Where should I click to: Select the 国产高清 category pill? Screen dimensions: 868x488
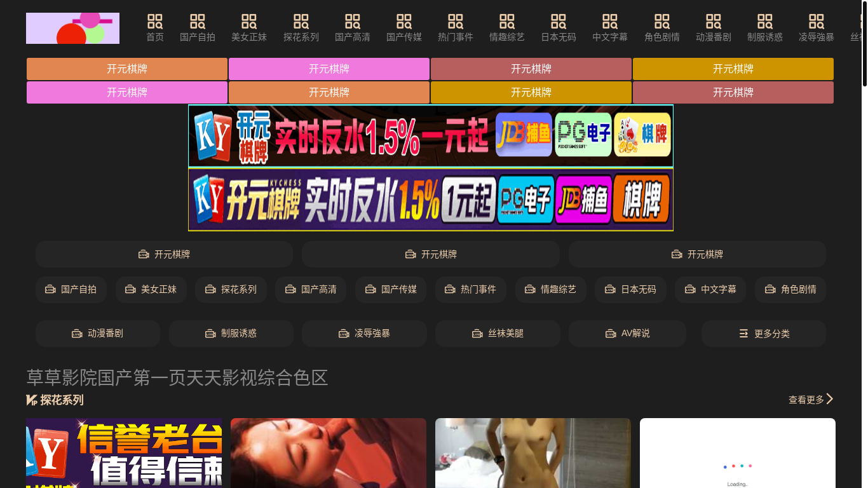pyautogui.click(x=311, y=289)
